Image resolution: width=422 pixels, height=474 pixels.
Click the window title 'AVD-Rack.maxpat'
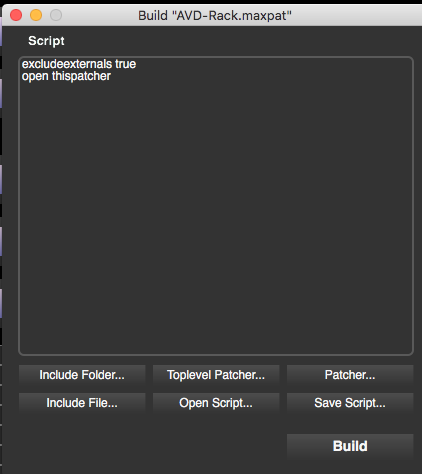click(x=231, y=15)
